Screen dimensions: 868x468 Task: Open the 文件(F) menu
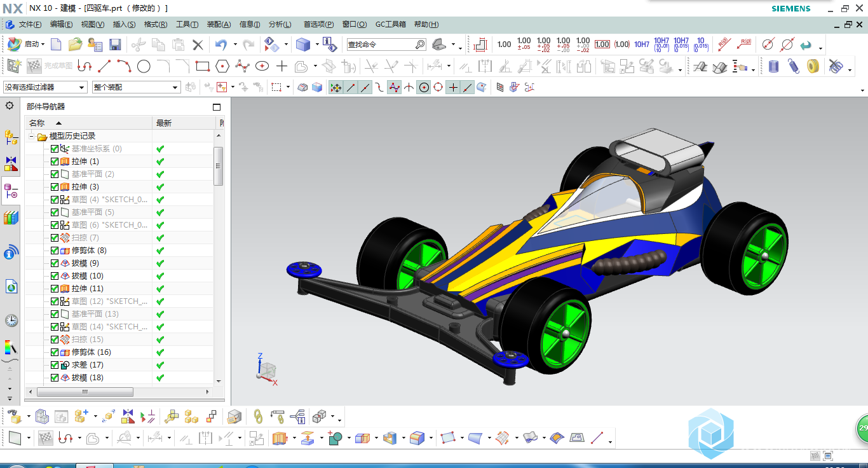[30, 24]
